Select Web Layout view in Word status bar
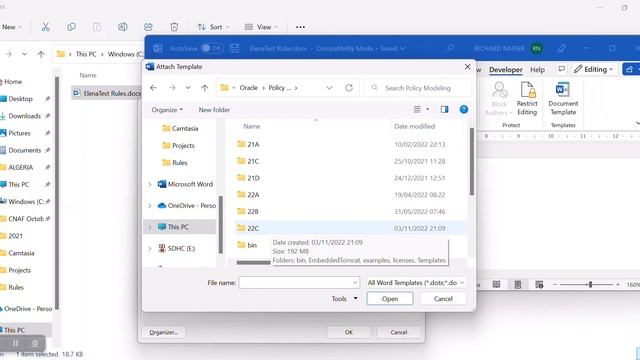 [539, 284]
